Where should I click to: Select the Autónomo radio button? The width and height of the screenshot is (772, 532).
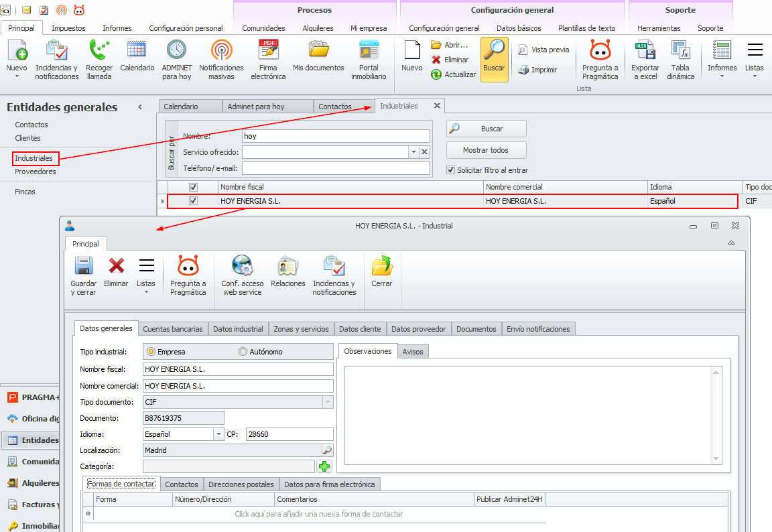243,352
